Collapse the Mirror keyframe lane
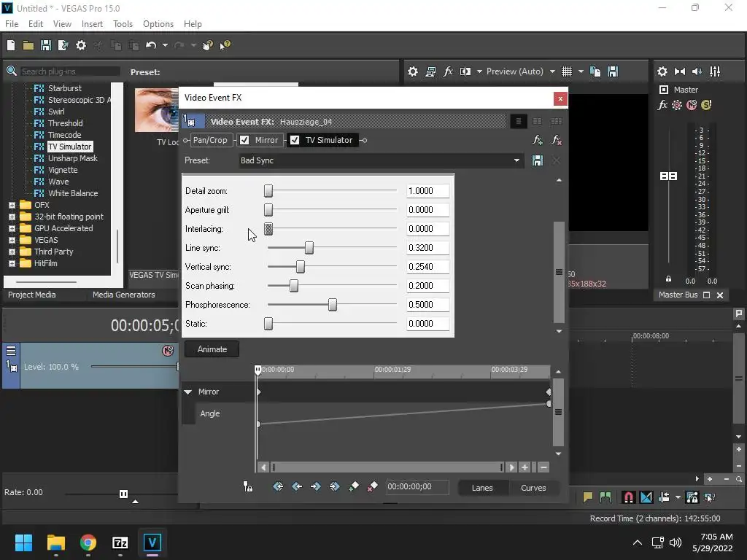 click(x=188, y=392)
